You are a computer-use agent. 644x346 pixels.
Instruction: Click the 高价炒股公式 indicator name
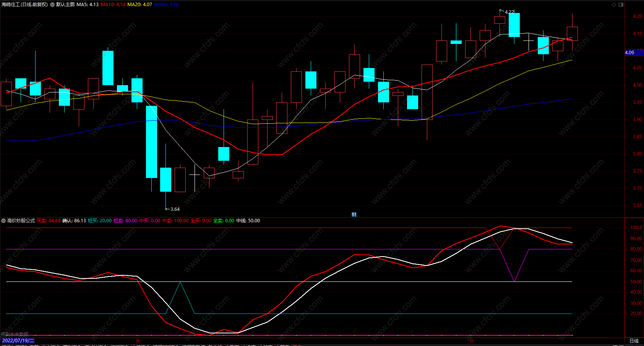point(21,221)
